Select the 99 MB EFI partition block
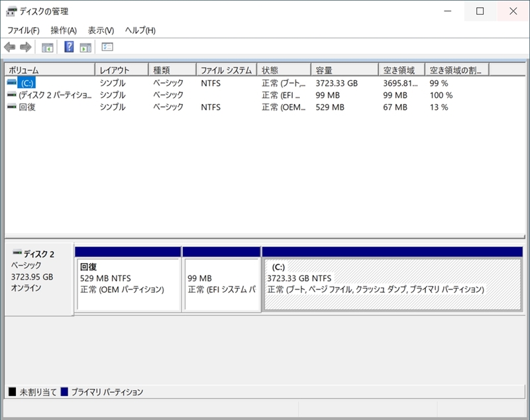 click(221, 284)
